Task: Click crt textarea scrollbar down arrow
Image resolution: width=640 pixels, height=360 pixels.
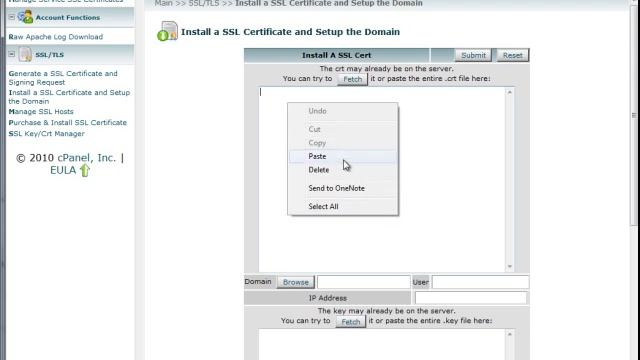Action: click(x=509, y=266)
